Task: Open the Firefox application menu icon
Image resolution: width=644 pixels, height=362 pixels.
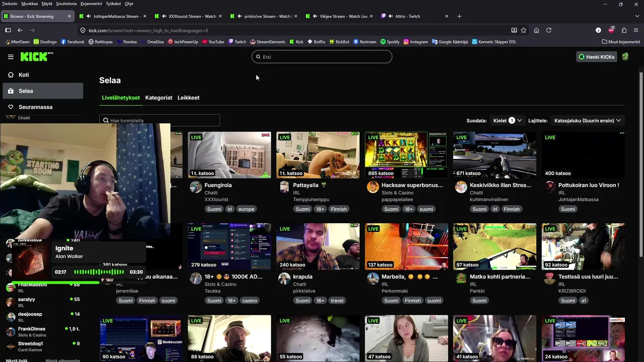Action: pos(636,30)
